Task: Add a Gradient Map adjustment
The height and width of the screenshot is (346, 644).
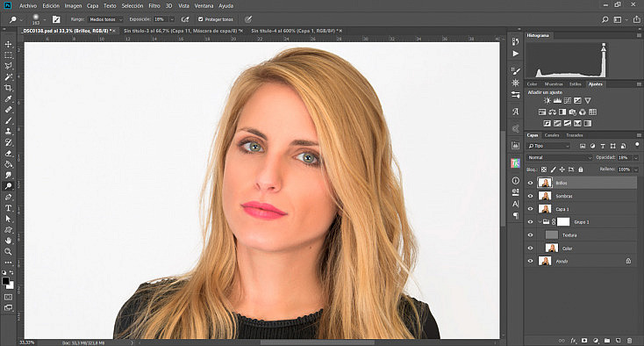Action: (588, 123)
